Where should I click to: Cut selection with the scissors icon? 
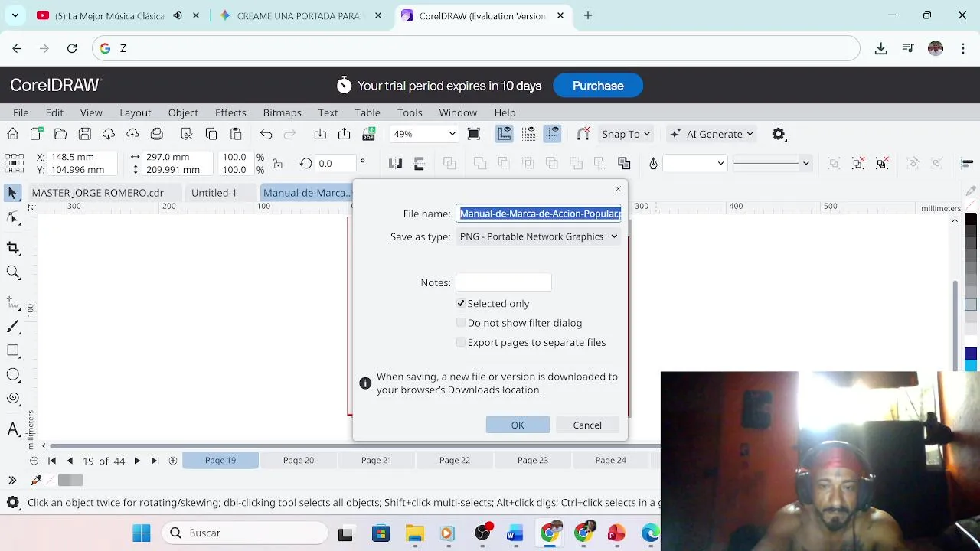(x=187, y=134)
